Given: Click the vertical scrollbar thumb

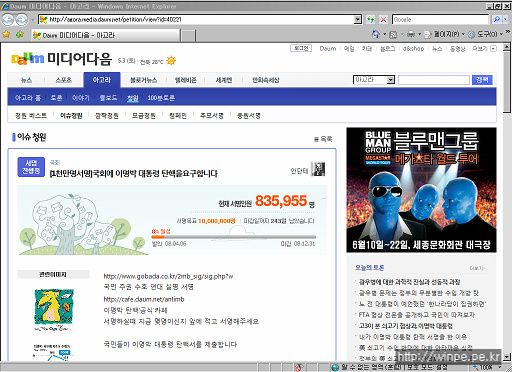Looking at the screenshot, I should 507,82.
